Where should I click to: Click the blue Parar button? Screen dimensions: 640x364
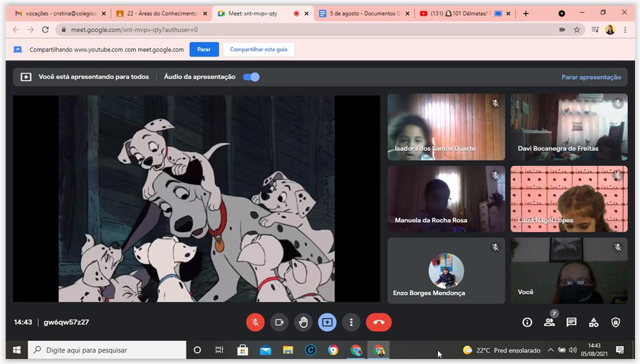[204, 49]
